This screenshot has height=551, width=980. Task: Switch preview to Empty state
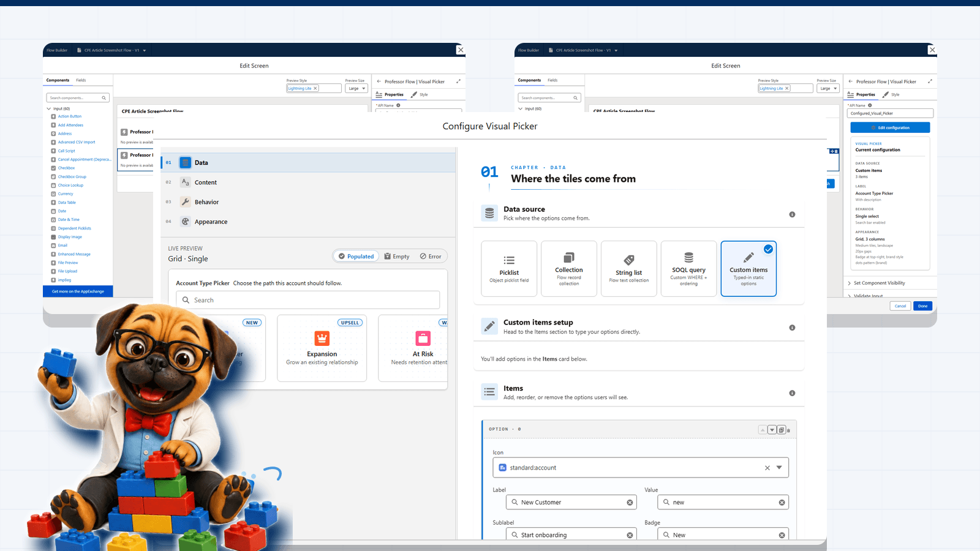pyautogui.click(x=397, y=256)
